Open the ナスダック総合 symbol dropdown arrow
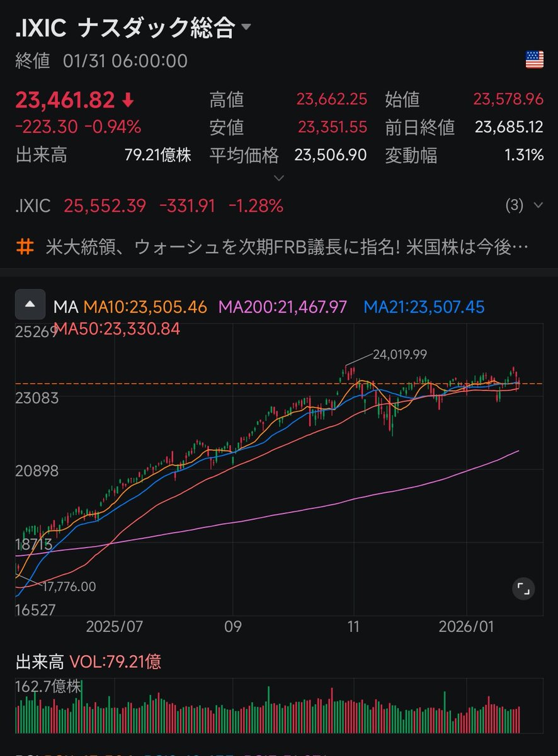The width and height of the screenshot is (558, 756). [246, 28]
